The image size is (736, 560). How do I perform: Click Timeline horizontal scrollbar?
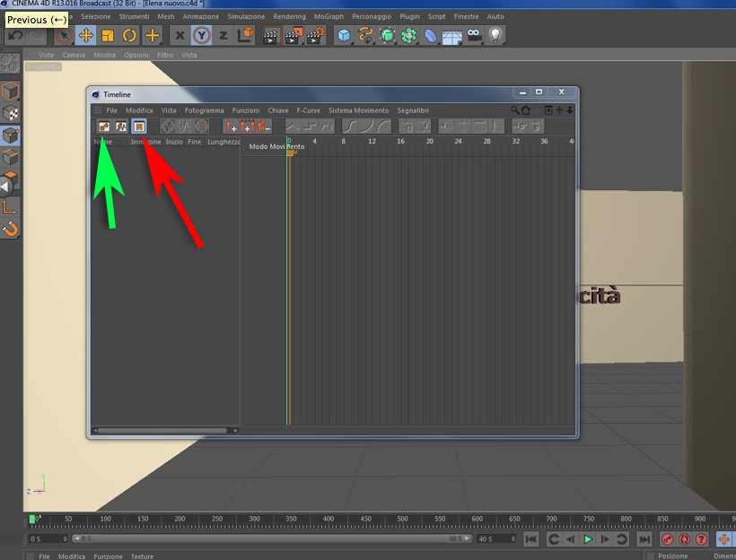(162, 431)
